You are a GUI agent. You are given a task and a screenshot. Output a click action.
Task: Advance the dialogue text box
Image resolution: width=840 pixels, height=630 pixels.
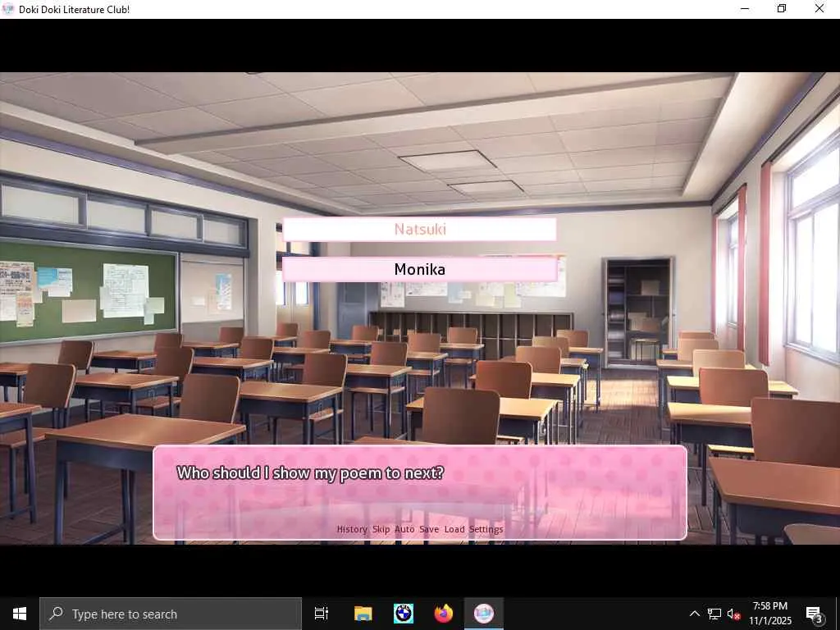pyautogui.click(x=420, y=492)
